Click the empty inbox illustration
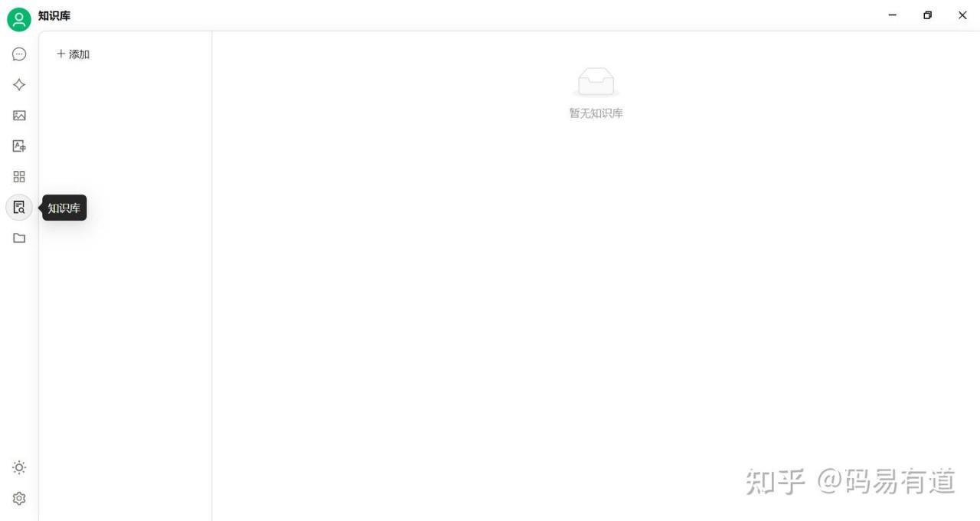 point(596,82)
